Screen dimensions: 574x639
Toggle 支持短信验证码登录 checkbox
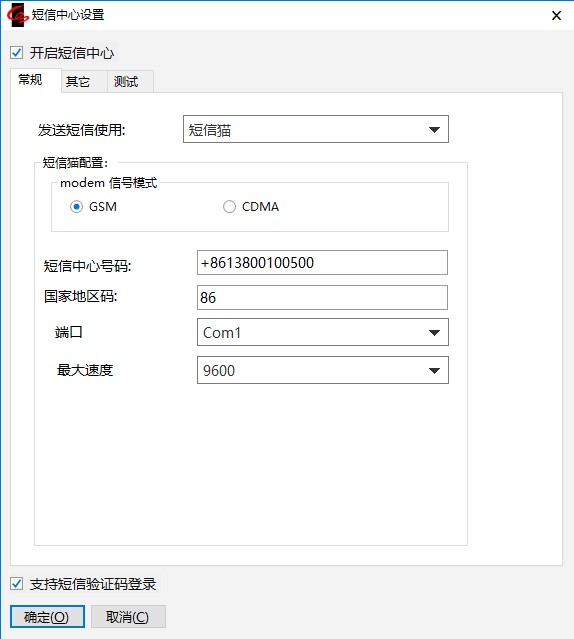point(17,584)
